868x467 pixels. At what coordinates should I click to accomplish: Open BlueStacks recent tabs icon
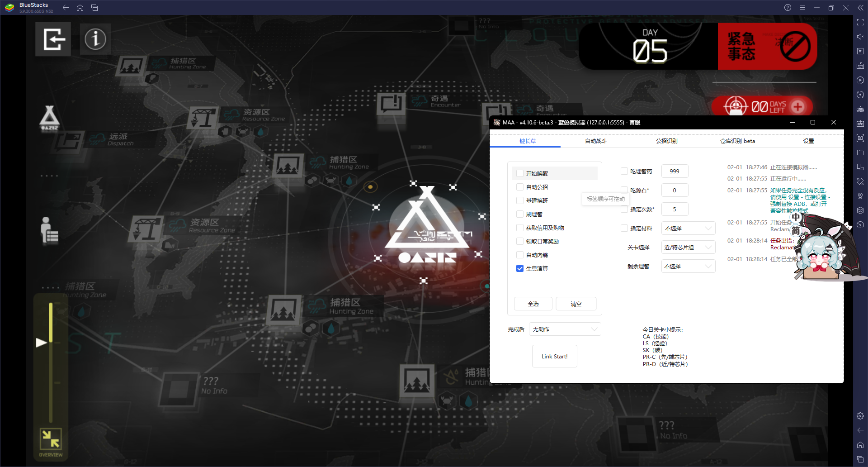(x=94, y=8)
